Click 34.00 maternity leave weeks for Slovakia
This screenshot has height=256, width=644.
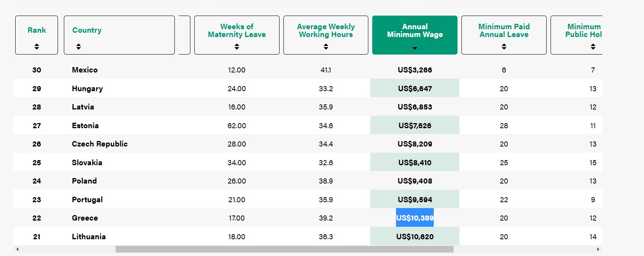click(x=237, y=162)
